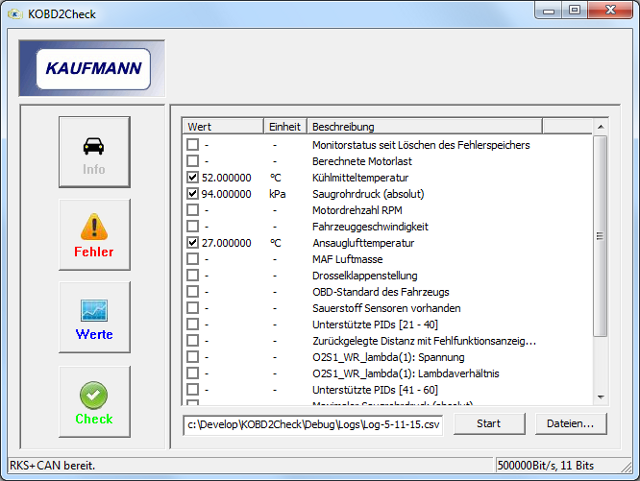
Task: Uncheck the Kühlmitteltemperatur checkbox
Action: coord(192,178)
